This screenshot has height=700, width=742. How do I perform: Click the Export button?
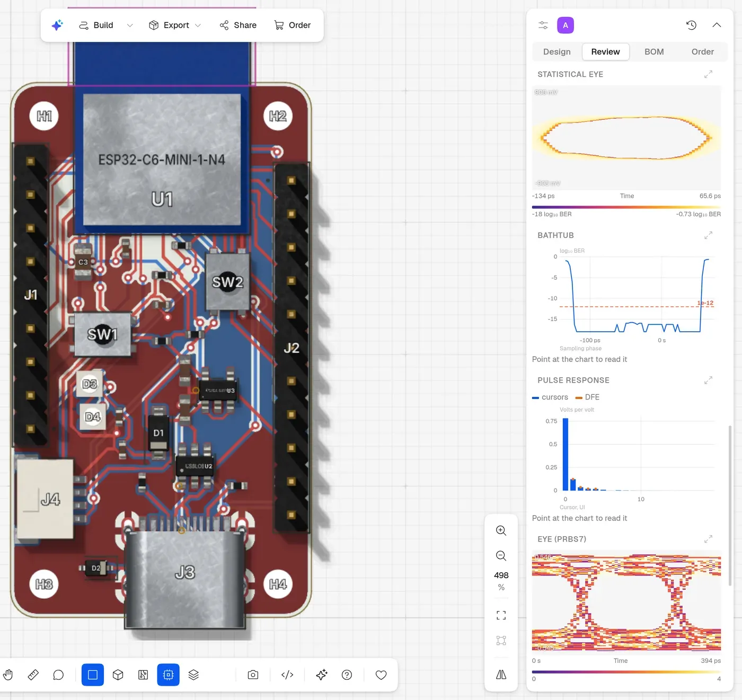tap(169, 25)
